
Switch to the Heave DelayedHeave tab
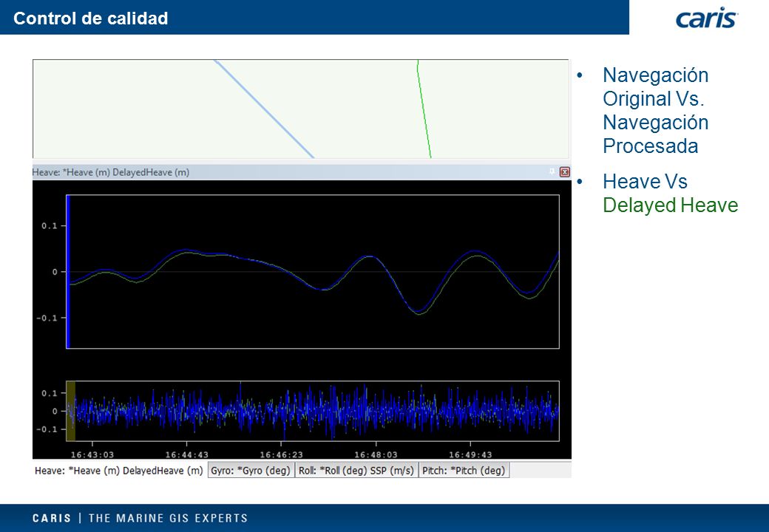pos(119,471)
